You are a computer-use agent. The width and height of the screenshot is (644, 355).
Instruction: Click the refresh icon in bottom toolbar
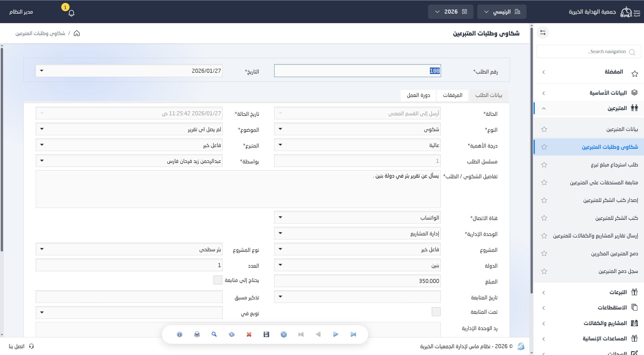point(232,334)
